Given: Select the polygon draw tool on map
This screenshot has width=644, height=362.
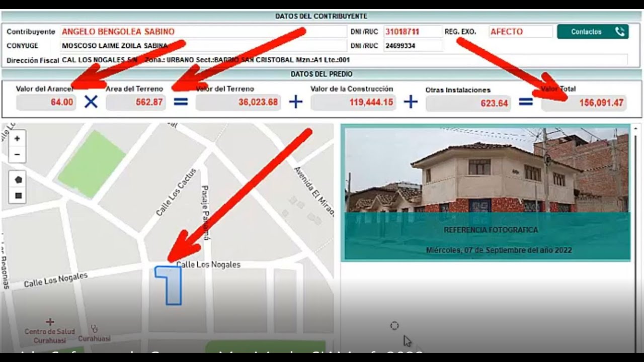Looking at the screenshot, I should (x=19, y=179).
